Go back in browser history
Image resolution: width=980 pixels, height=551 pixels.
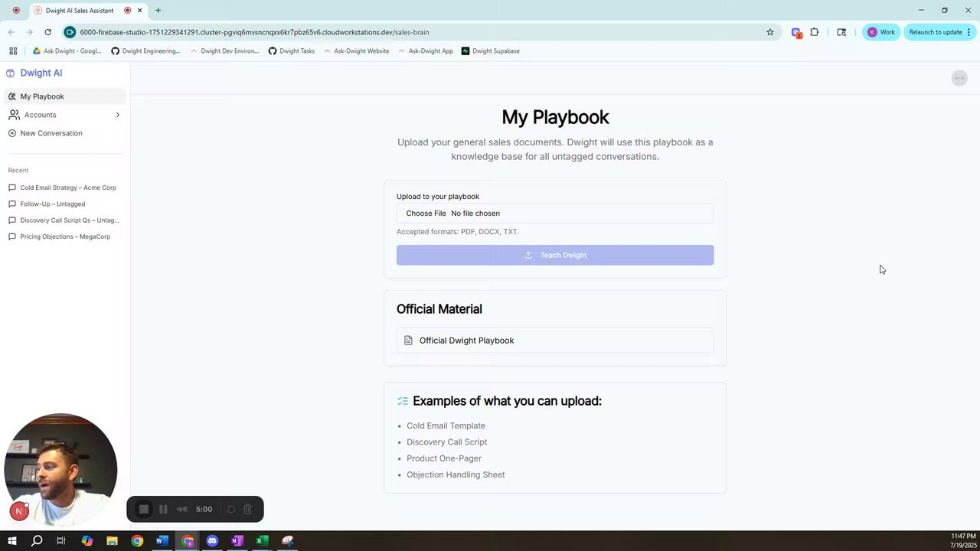[11, 32]
